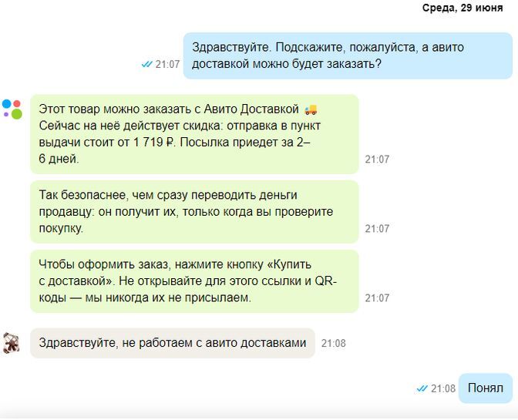Click the 'Понял' message bubble
Screen dimensions: 518x420
coord(486,388)
